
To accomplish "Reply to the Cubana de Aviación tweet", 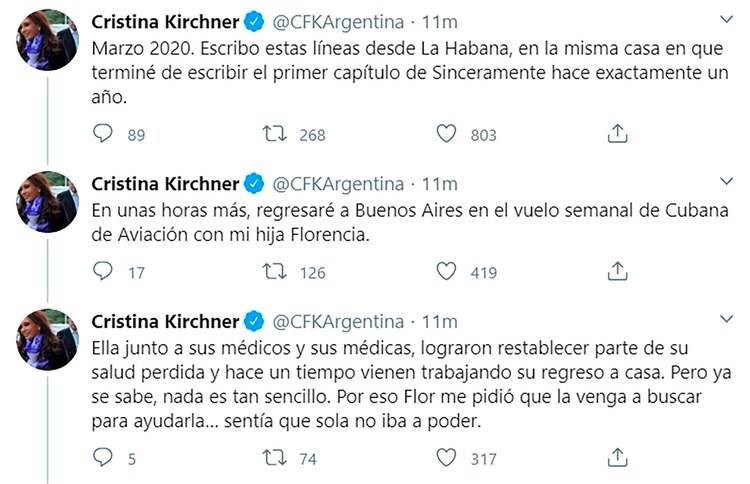I will tap(104, 270).
